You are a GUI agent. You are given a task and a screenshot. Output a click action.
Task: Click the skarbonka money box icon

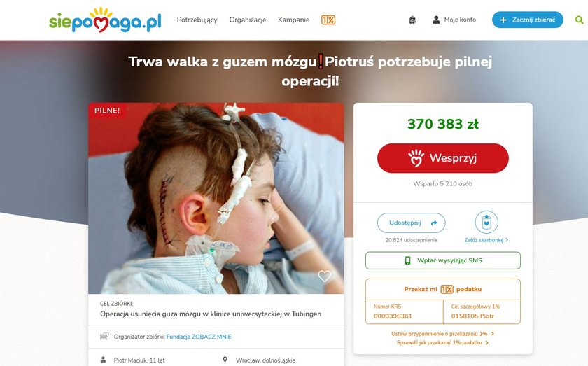click(486, 223)
